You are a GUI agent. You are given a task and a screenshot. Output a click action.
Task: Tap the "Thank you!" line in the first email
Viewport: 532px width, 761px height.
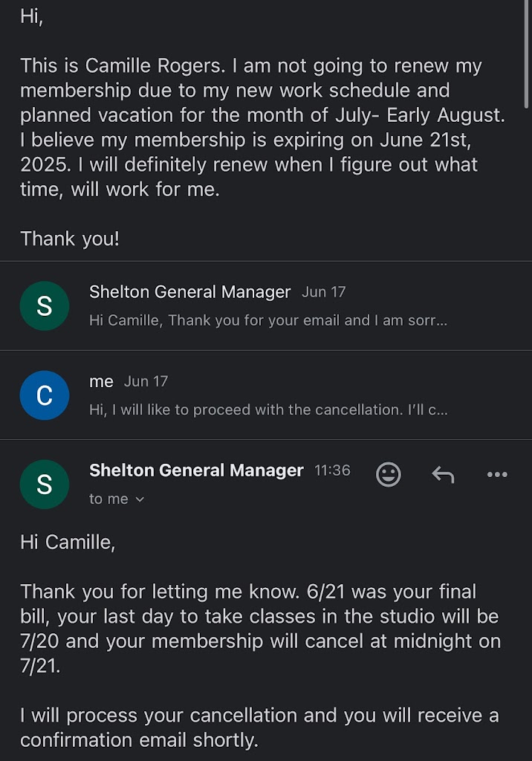coord(70,239)
